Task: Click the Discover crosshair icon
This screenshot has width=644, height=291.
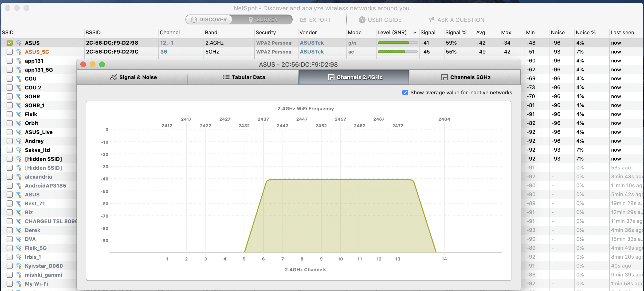Action: coord(194,19)
